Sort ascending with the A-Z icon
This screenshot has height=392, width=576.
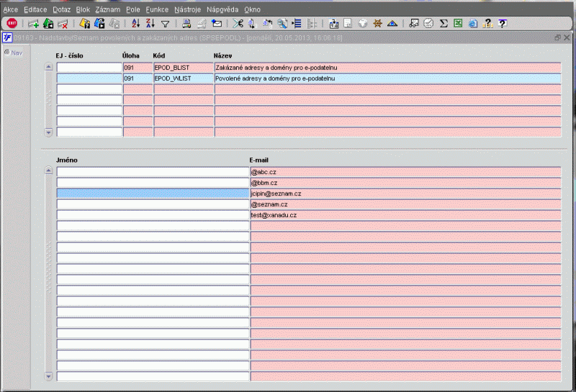pos(136,24)
